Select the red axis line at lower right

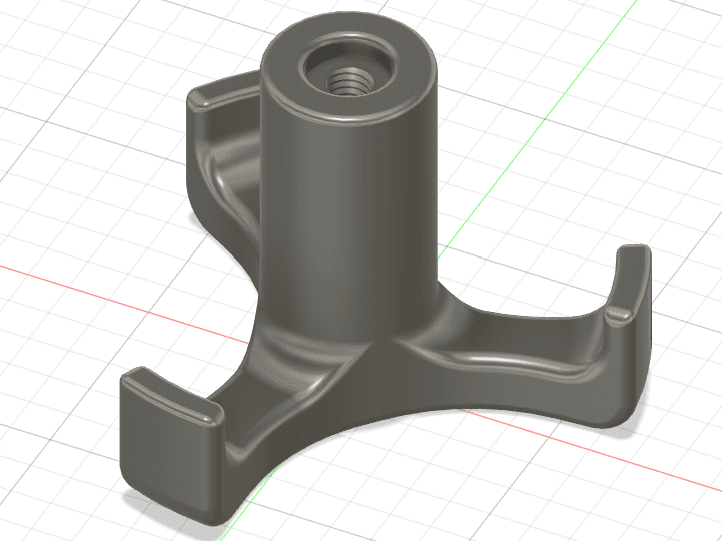pyautogui.click(x=594, y=450)
